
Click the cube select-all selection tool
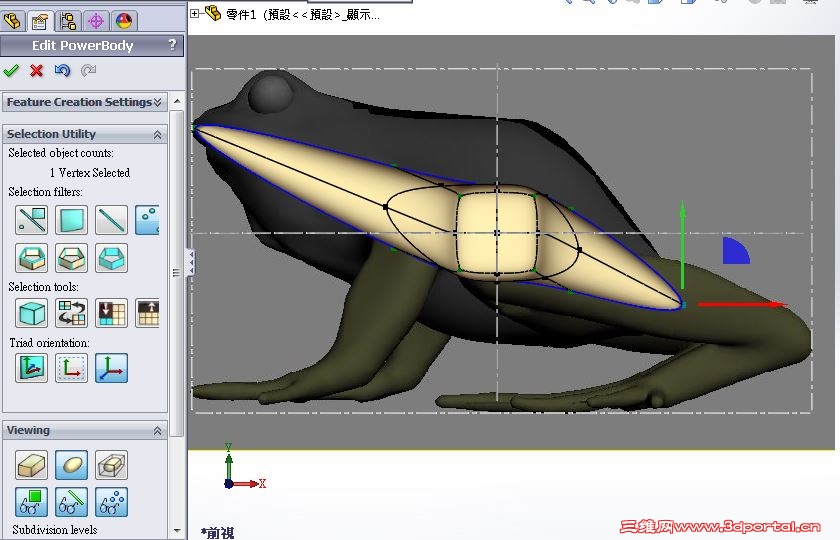click(32, 313)
